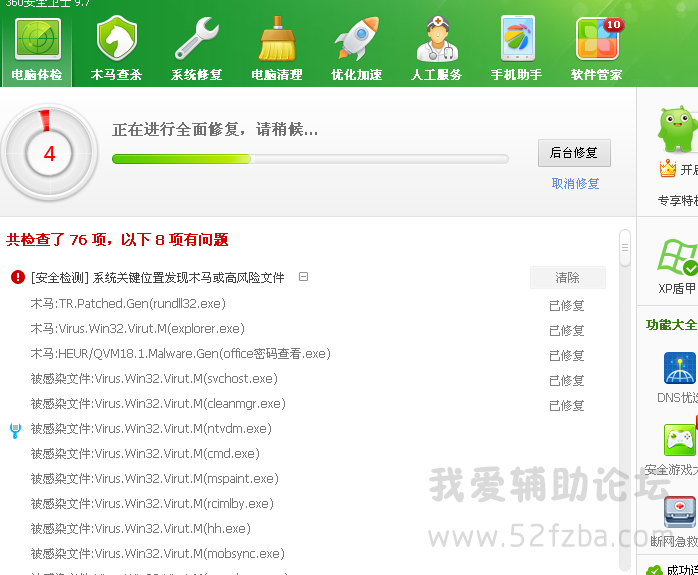Select the hh.exe infected file row
The height and width of the screenshot is (575, 698).
pos(141,528)
